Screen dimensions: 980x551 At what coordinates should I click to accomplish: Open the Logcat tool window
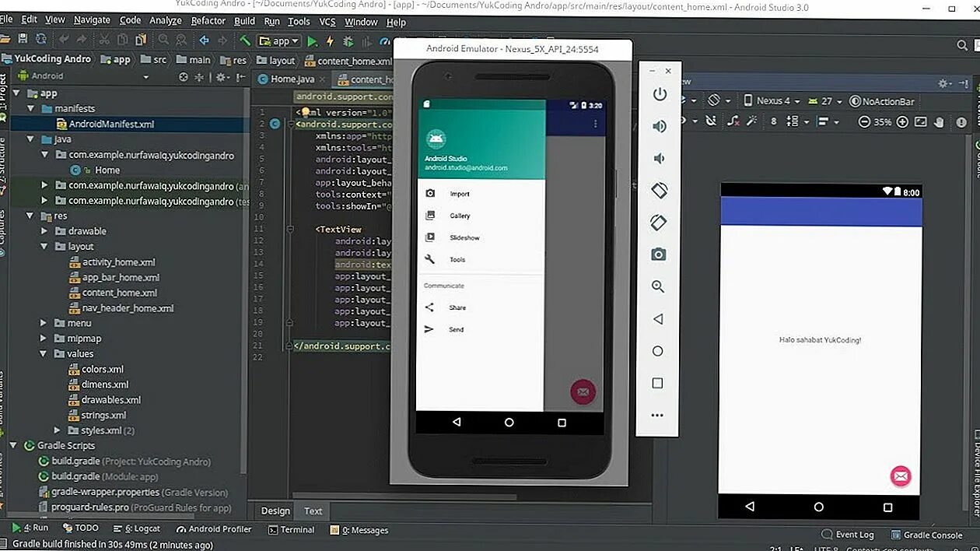point(136,528)
